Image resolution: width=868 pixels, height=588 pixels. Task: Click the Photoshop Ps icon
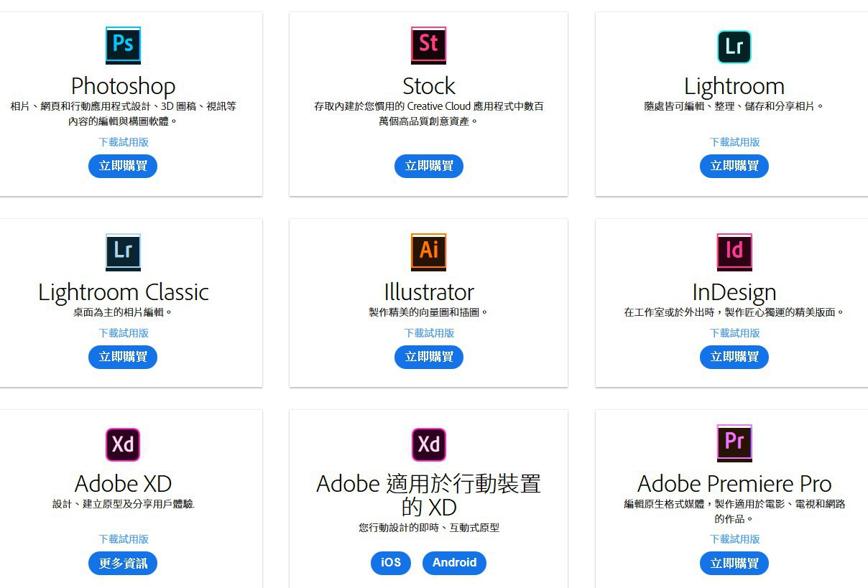(x=123, y=45)
